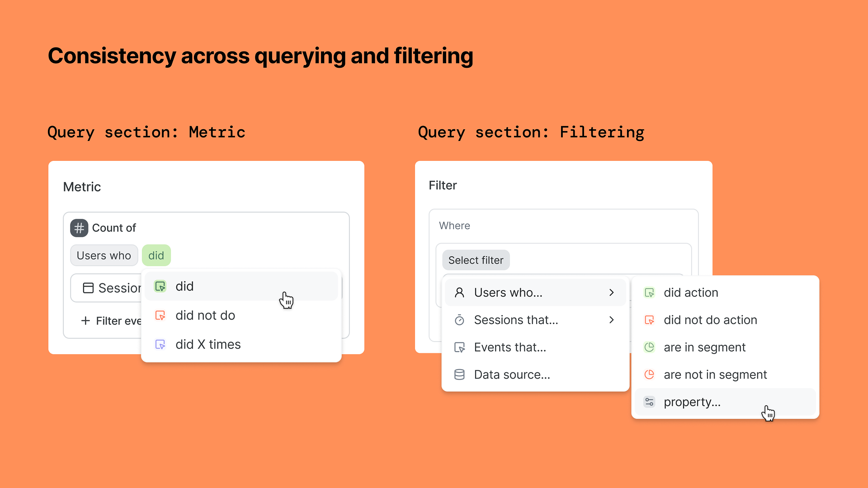868x488 pixels.
Task: Click the slide title about consistency
Action: click(260, 56)
